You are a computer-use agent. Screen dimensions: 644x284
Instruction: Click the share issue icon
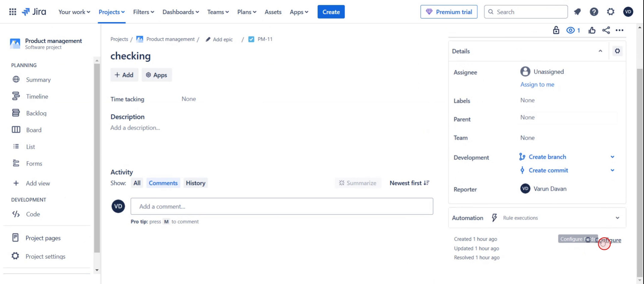[606, 30]
